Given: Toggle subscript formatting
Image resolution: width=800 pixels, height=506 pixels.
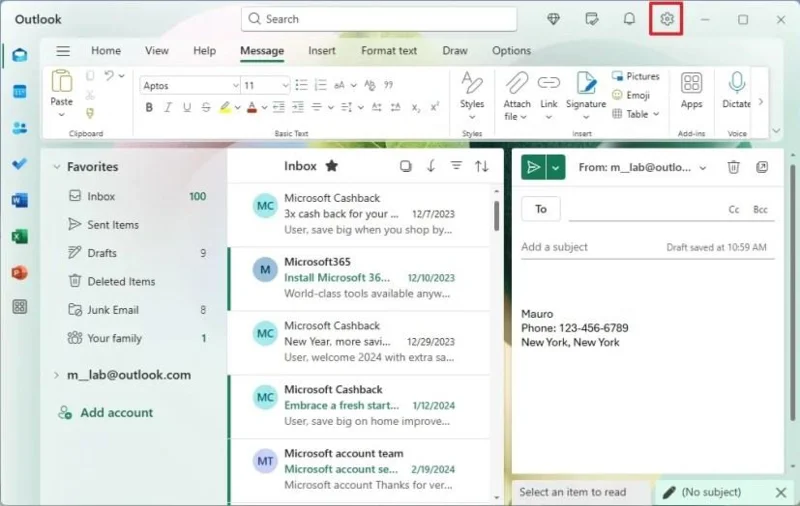Looking at the screenshot, I should tap(416, 107).
